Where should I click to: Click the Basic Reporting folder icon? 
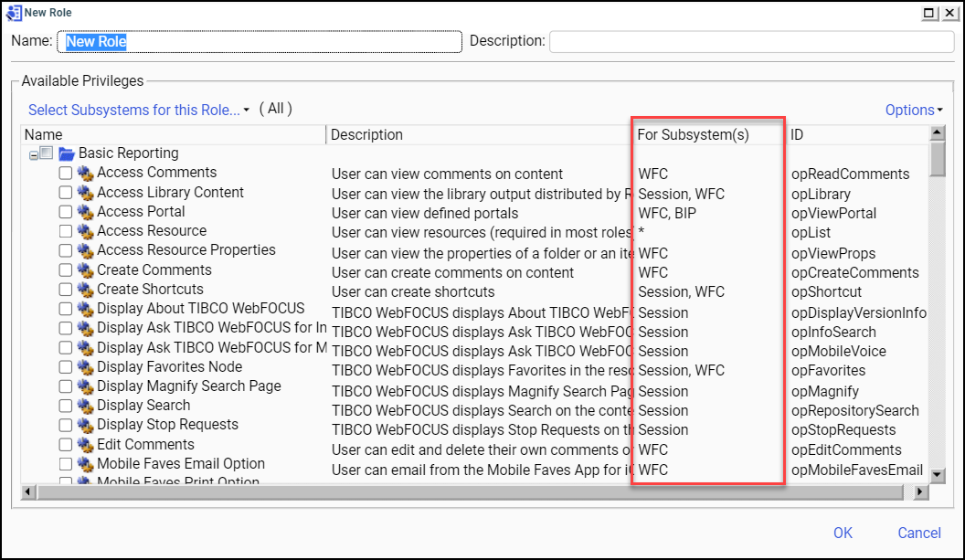point(69,153)
